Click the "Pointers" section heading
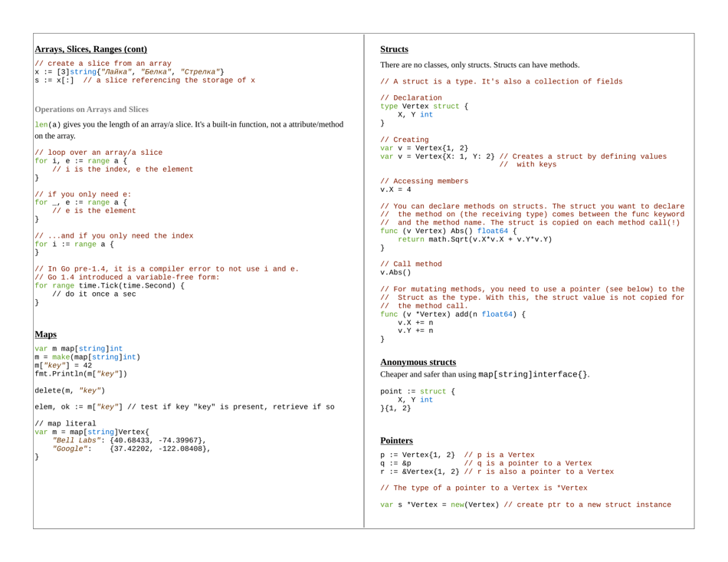Viewport: 728px width, 562px height. coord(396,441)
